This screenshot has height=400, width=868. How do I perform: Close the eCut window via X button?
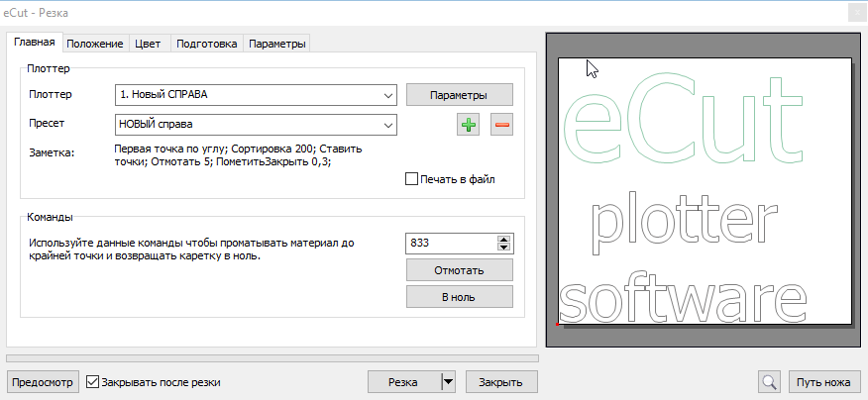point(857,13)
